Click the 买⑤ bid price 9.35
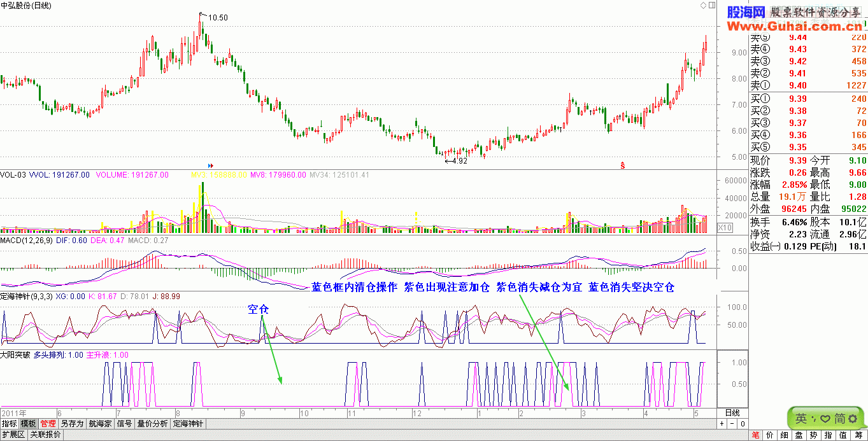This screenshot has width=868, height=441. 798,147
